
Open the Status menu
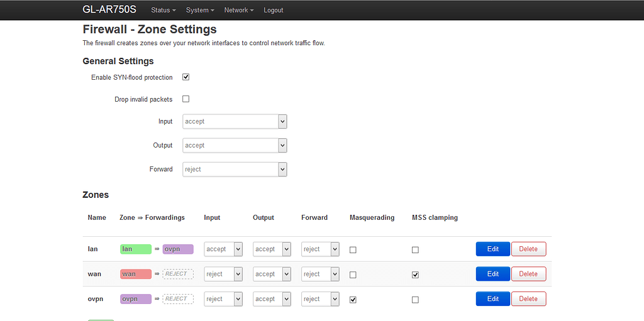pyautogui.click(x=163, y=10)
